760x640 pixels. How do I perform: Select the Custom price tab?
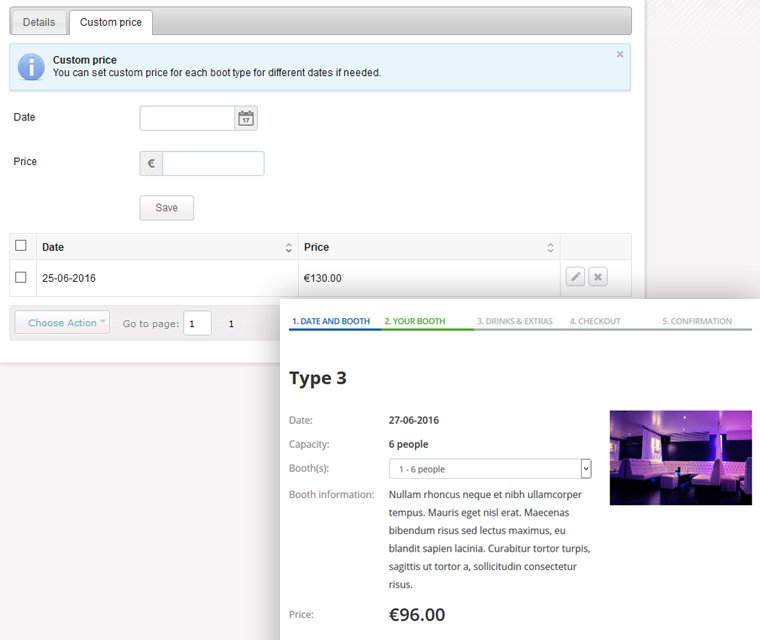point(111,22)
